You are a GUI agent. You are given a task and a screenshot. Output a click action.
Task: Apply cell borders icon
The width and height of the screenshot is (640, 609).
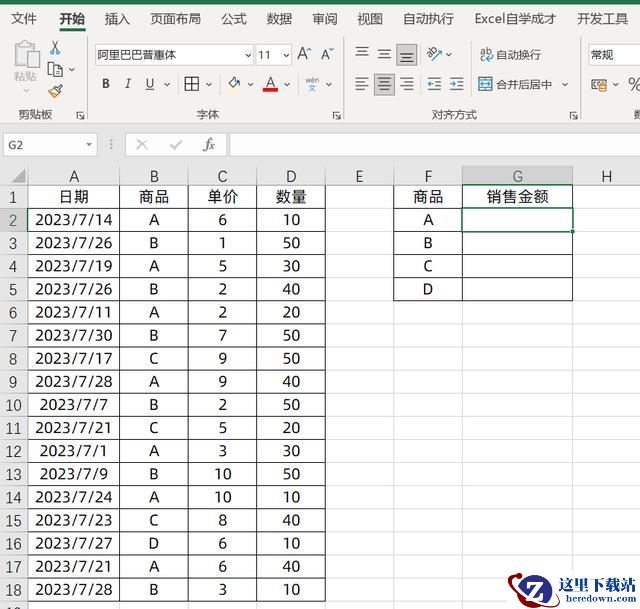coord(192,84)
